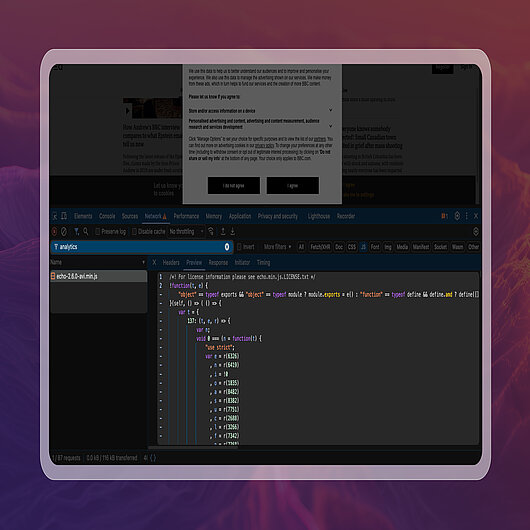
Task: Switch to the Elements tab
Action: tap(83, 216)
